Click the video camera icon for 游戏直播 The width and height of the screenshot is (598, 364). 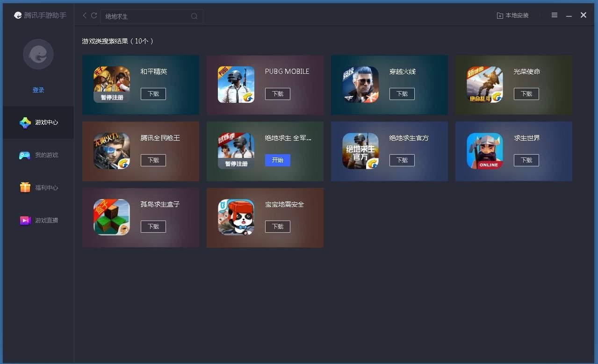tap(25, 220)
